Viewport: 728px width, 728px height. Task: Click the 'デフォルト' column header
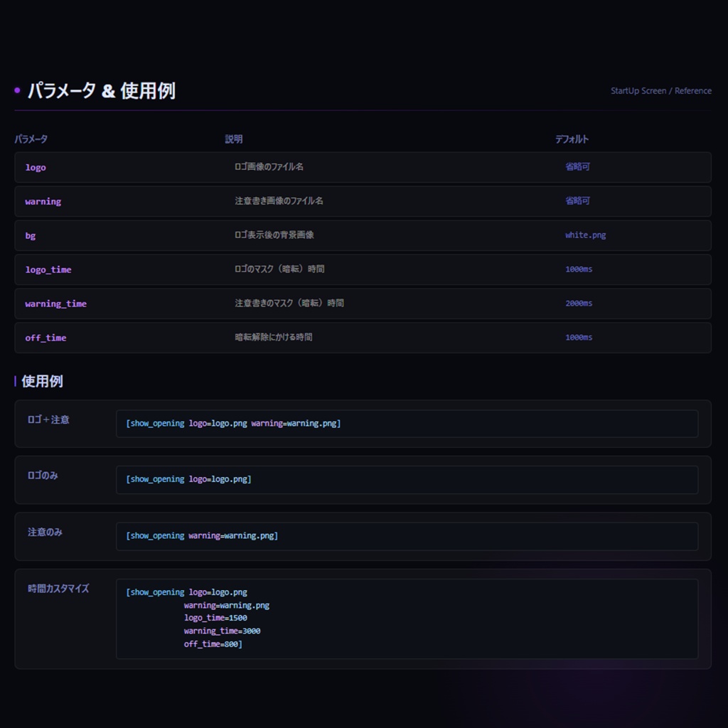point(572,139)
